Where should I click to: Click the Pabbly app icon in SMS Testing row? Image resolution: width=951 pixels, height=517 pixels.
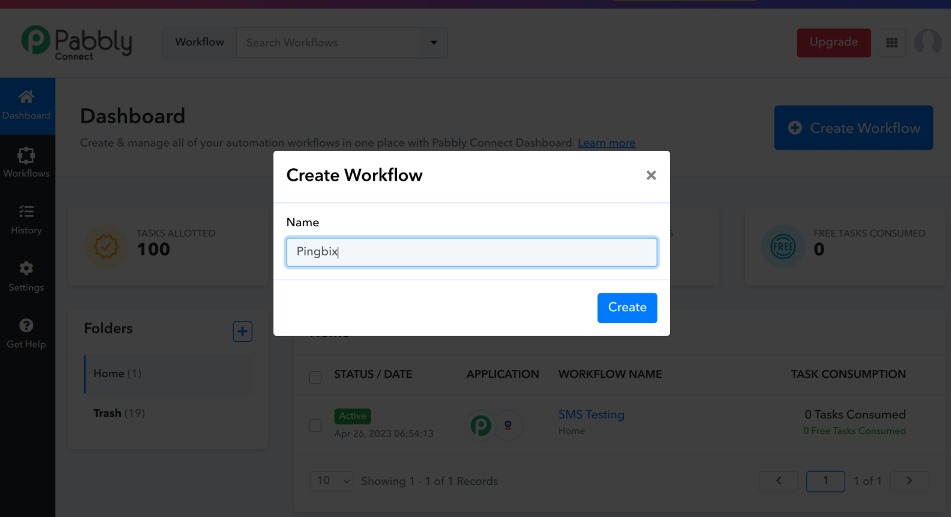click(x=481, y=425)
